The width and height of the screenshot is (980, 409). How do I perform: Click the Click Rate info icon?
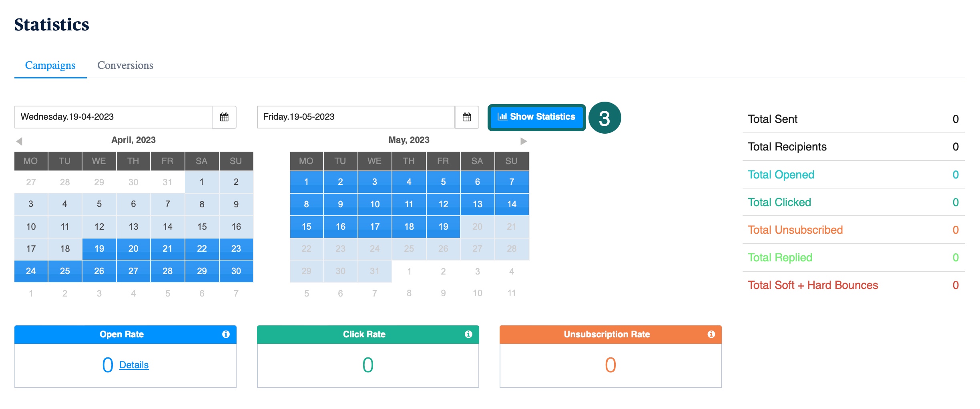[x=468, y=334]
